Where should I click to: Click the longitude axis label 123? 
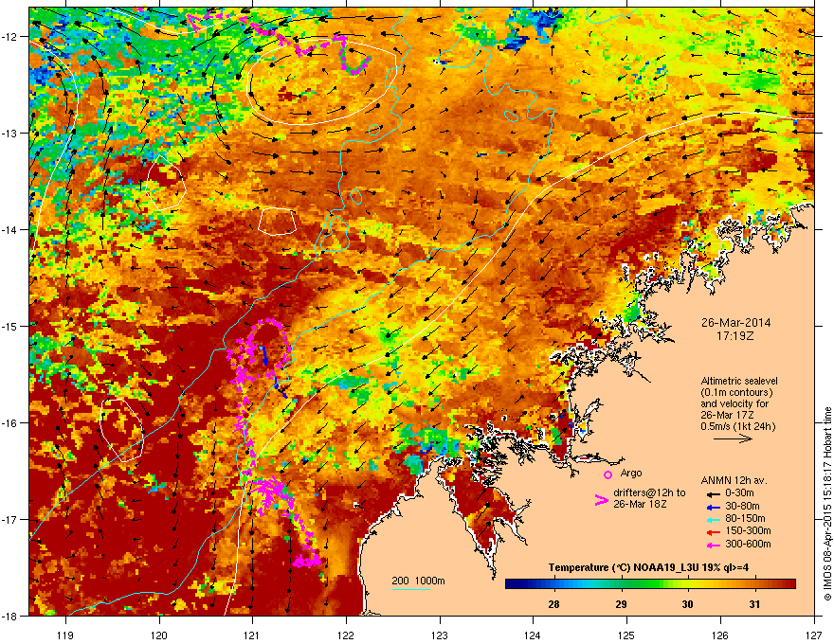click(440, 635)
